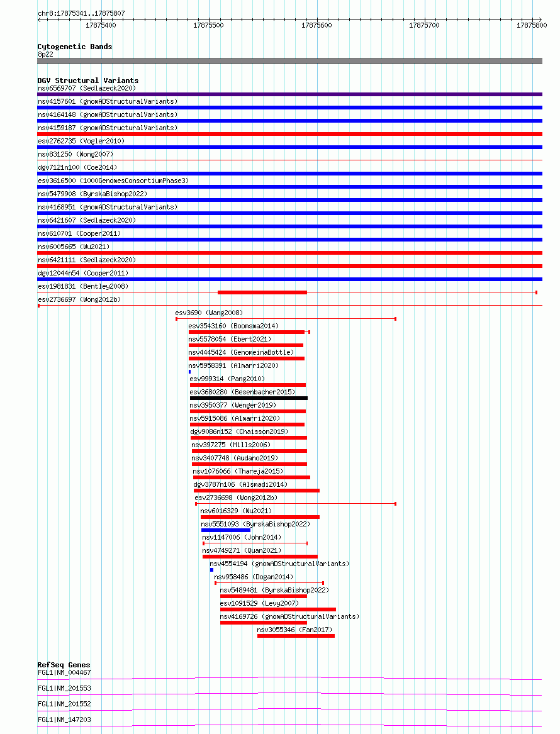This screenshot has width=560, height=734.
Task: Open nsv4445424 (GenomeinaBottle) variant
Action: [241, 352]
